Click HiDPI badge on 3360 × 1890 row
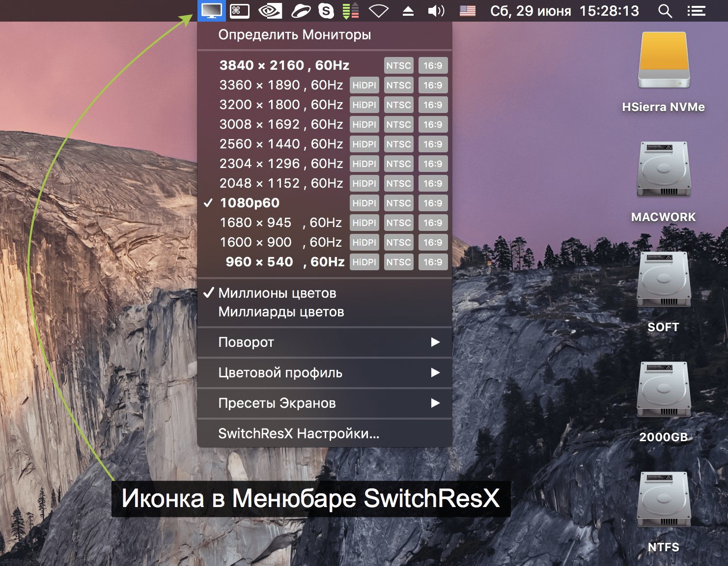The width and height of the screenshot is (728, 566). (x=364, y=85)
